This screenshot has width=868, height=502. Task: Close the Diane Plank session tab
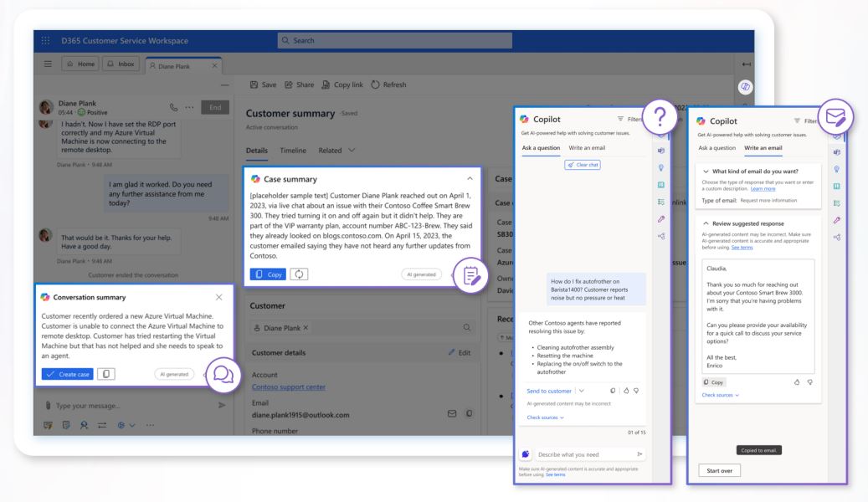tap(215, 65)
